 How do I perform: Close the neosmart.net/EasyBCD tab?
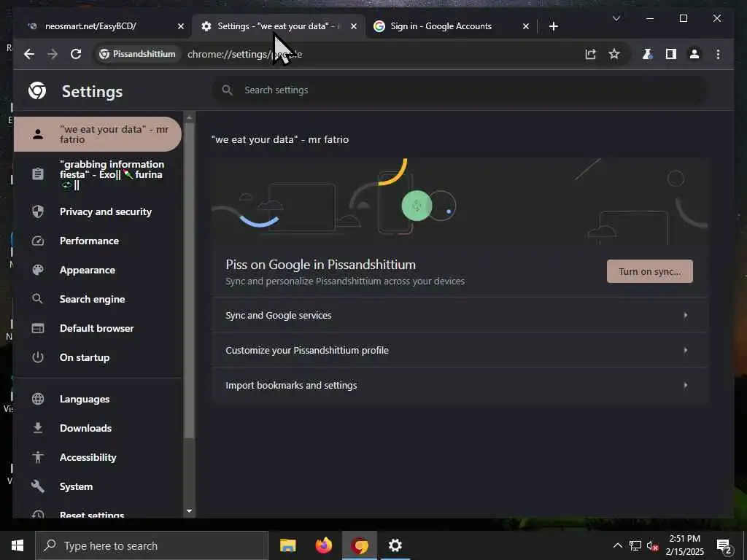pyautogui.click(x=181, y=26)
